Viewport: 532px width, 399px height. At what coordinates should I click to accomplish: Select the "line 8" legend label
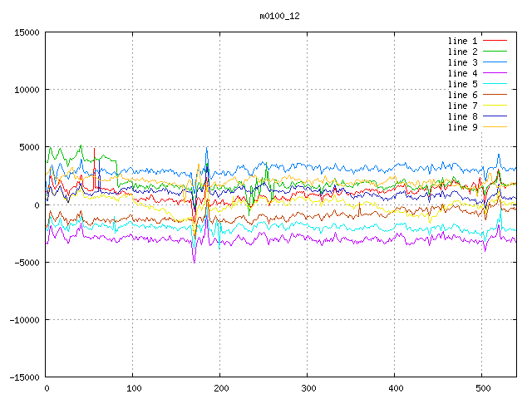pos(462,116)
